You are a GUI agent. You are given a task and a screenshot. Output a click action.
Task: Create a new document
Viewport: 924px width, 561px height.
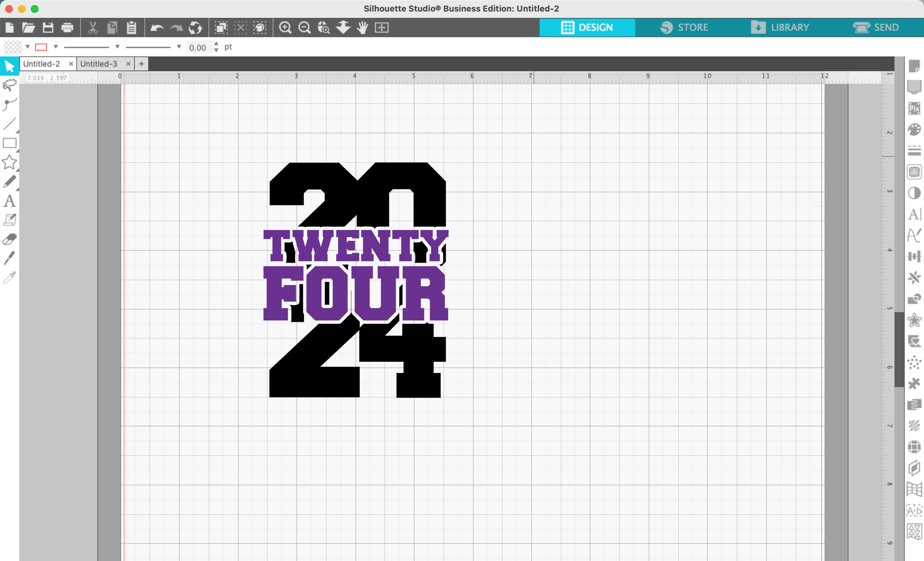click(10, 27)
